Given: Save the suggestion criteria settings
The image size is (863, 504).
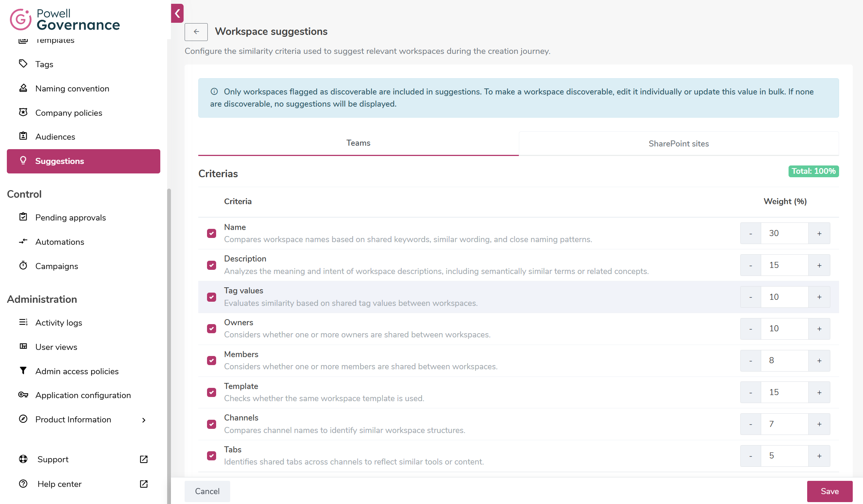Looking at the screenshot, I should 830,491.
